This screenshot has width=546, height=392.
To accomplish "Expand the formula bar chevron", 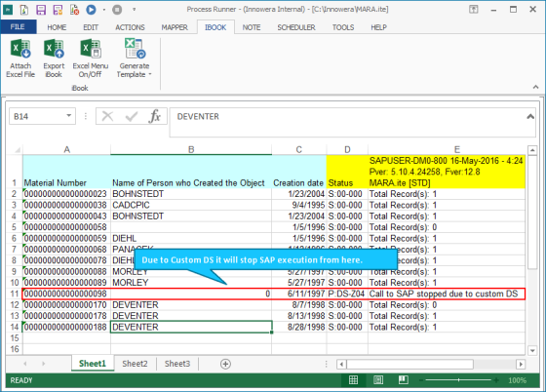I will [x=530, y=117].
